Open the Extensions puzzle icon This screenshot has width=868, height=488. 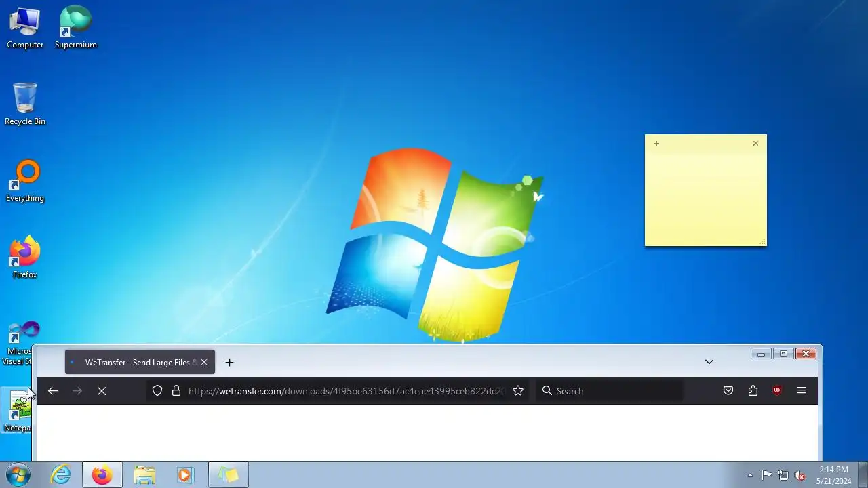coord(753,391)
